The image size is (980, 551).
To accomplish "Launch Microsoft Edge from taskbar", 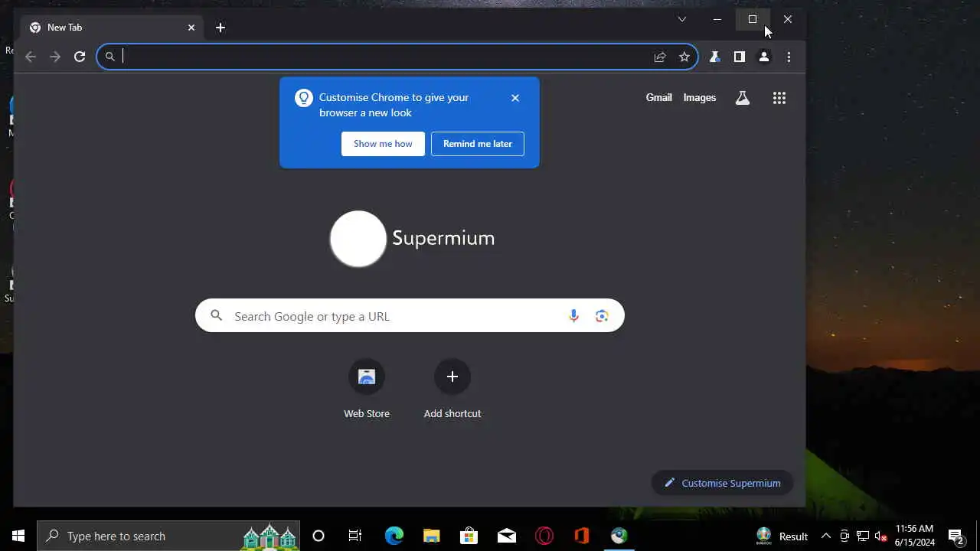I will pos(394,536).
